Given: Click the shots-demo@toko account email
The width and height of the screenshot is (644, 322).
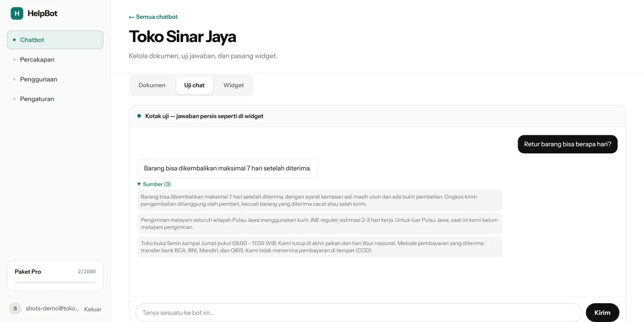Looking at the screenshot, I should [x=52, y=309].
